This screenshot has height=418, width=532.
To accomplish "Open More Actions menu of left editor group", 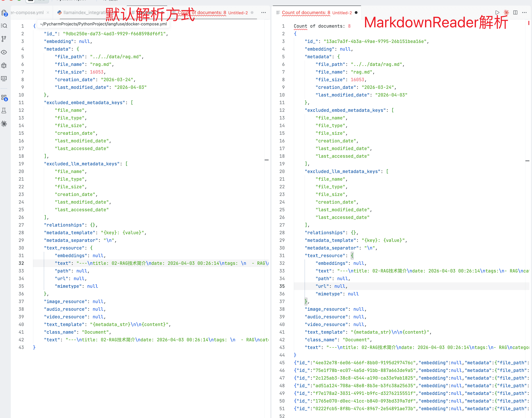I will pos(263,13).
